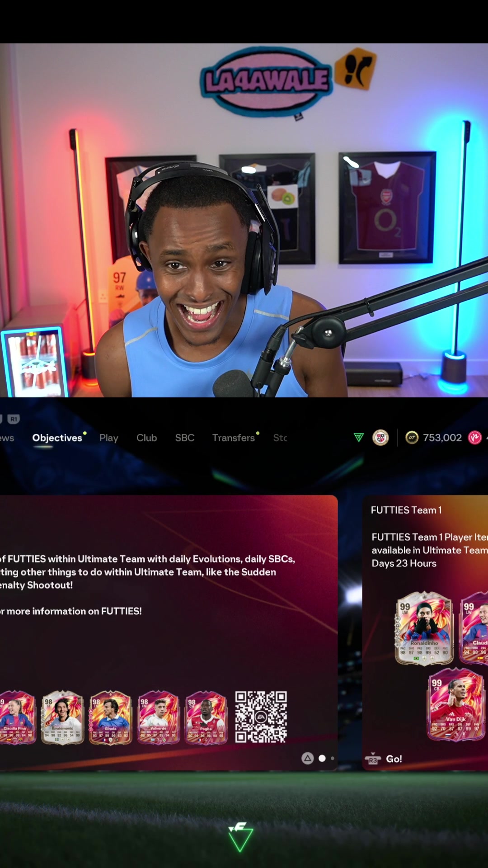
Task: Click the 'Sudden' text line in the FUTTIES banner
Action: click(x=138, y=572)
